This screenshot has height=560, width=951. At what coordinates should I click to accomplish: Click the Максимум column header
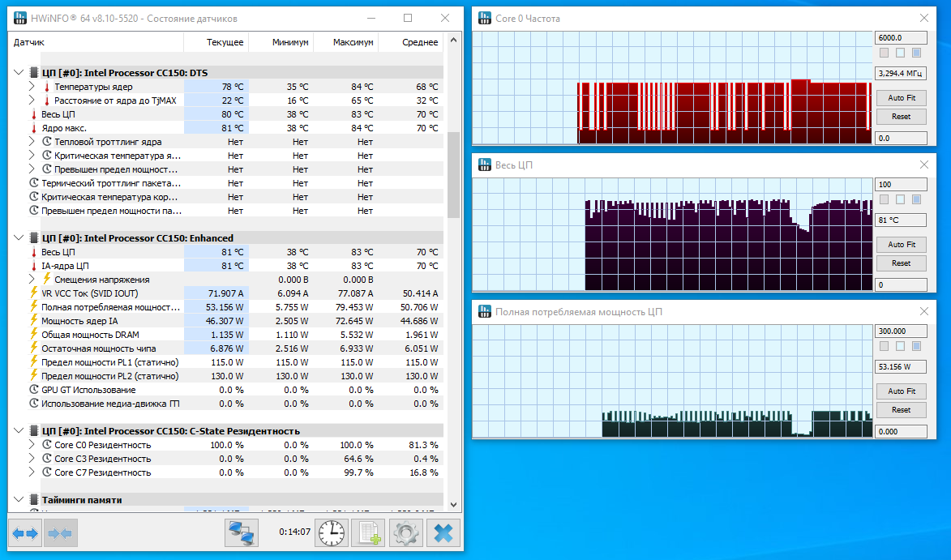(346, 42)
